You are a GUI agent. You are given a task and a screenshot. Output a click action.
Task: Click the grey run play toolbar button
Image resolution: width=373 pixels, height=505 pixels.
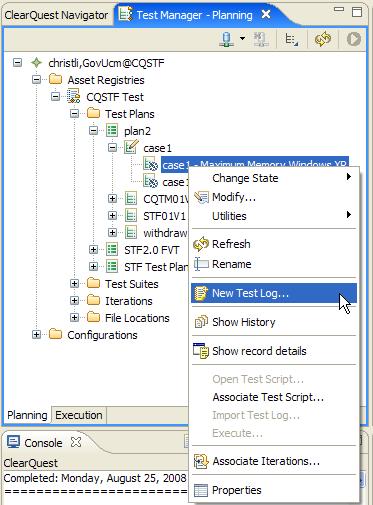pos(353,39)
